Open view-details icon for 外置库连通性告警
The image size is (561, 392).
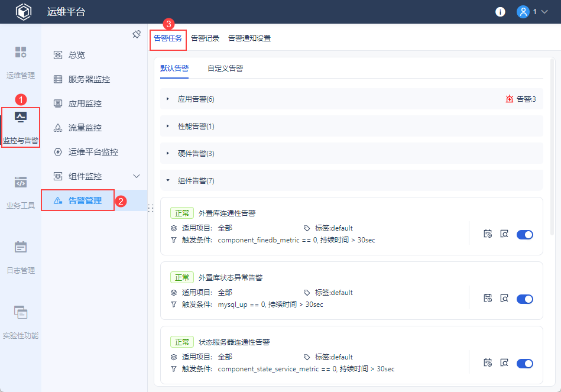[x=504, y=234]
